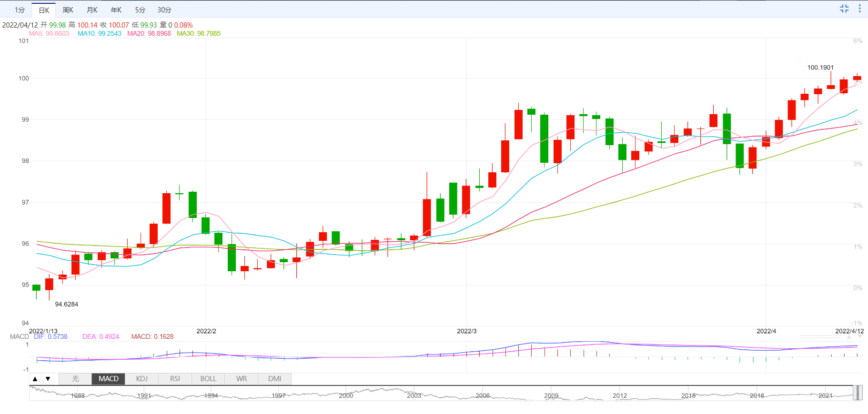
Task: Enable the RSI indicator
Action: (175, 379)
